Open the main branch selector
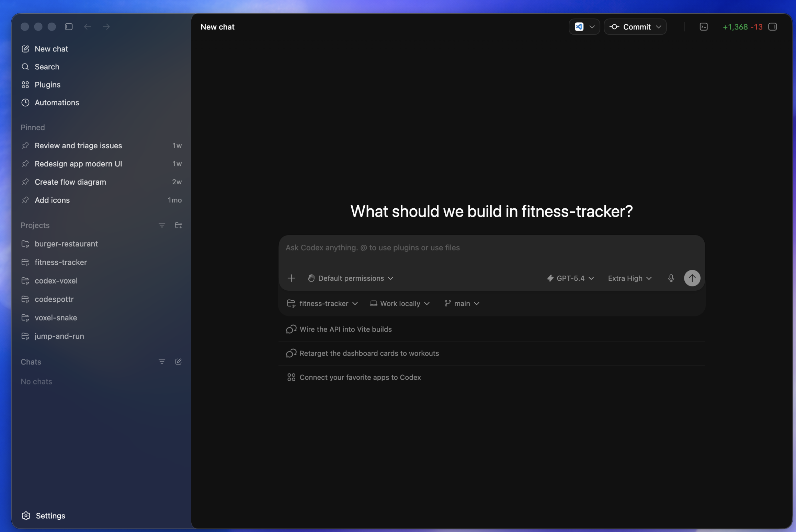The width and height of the screenshot is (796, 532). coord(462,303)
